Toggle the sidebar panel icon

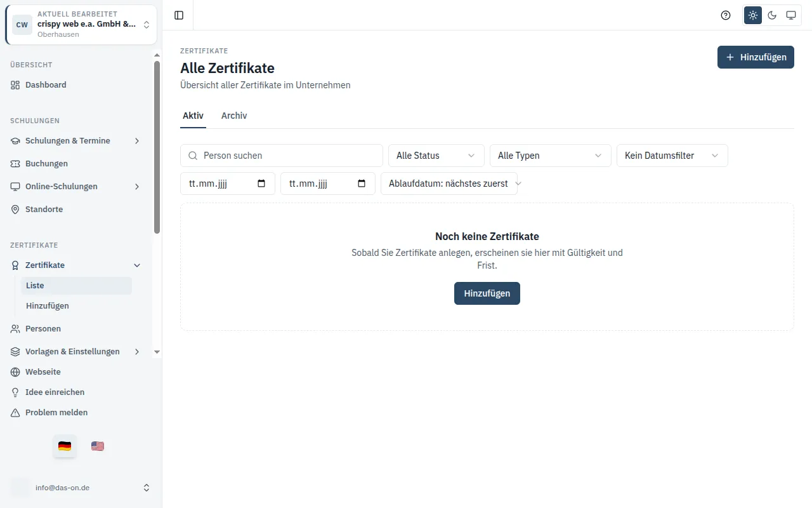pyautogui.click(x=179, y=15)
